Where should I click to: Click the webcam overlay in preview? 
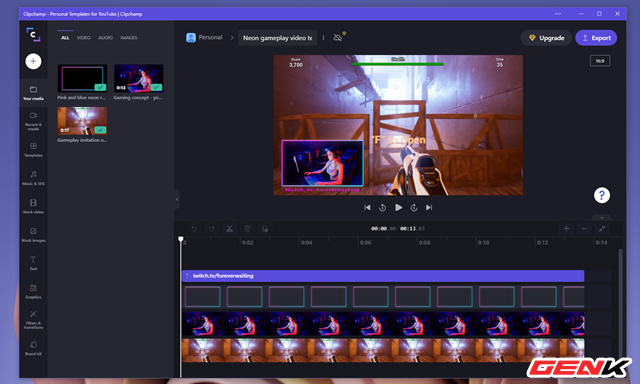pyautogui.click(x=322, y=163)
